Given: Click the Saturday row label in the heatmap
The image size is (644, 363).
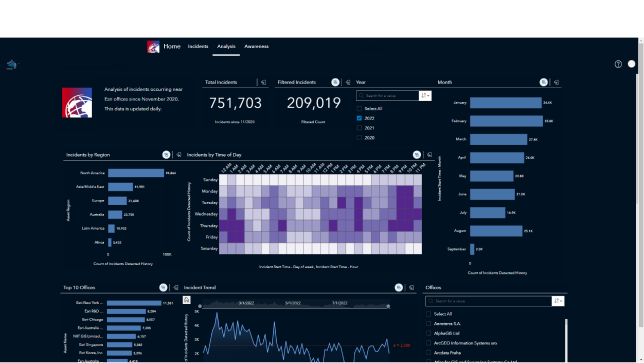Looking at the screenshot, I should (209, 249).
